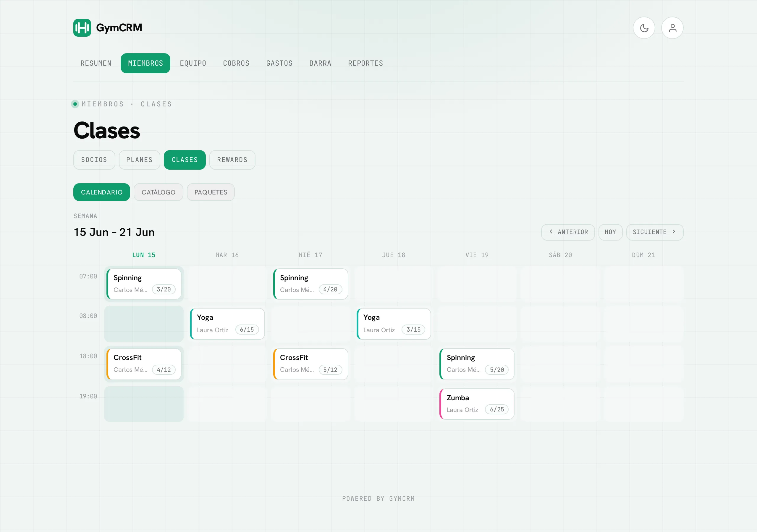Click the VIE 19 day header
Viewport: 757px width, 532px height.
477,255
